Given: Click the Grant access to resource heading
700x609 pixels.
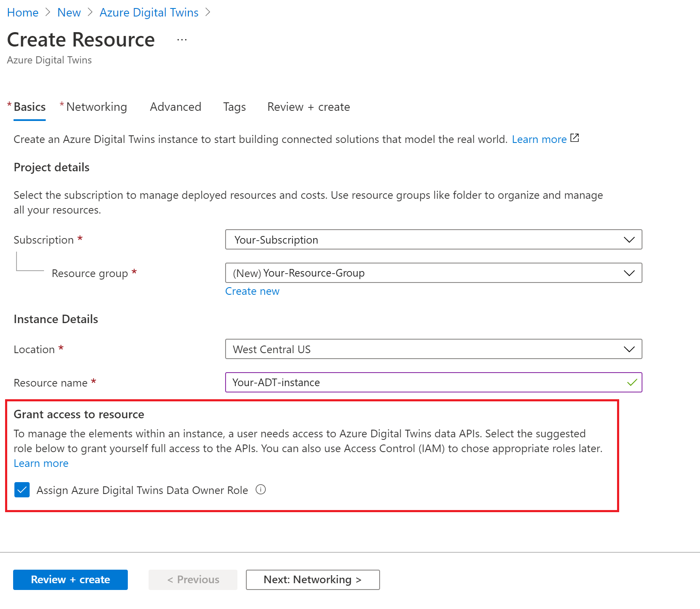Looking at the screenshot, I should coord(79,414).
